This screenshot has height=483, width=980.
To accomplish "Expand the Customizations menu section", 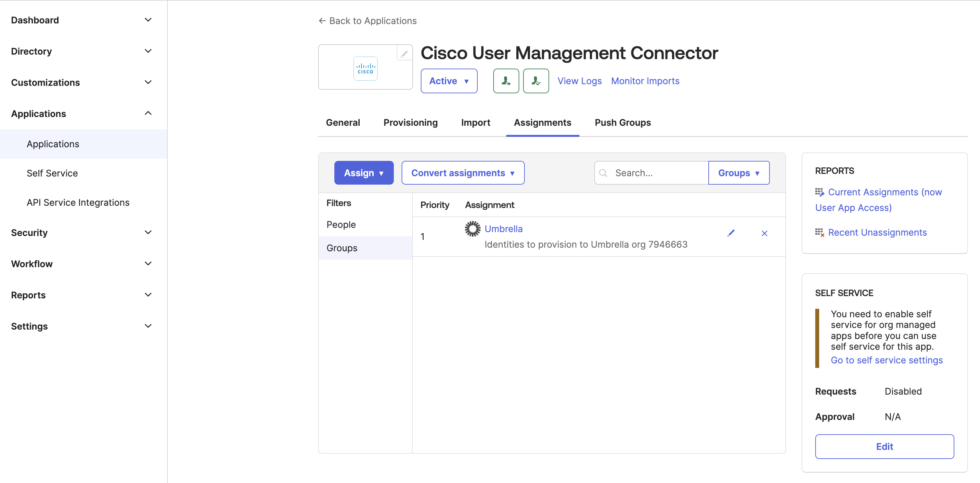I will (148, 82).
